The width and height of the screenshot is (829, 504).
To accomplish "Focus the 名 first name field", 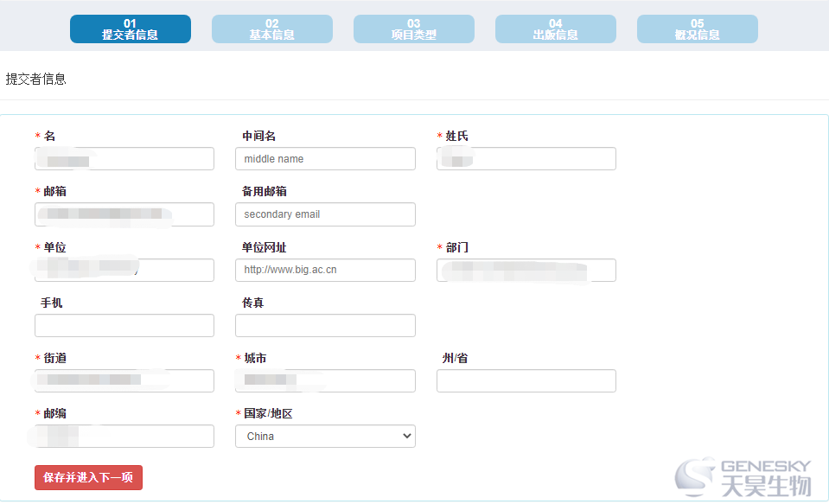I will coord(124,159).
